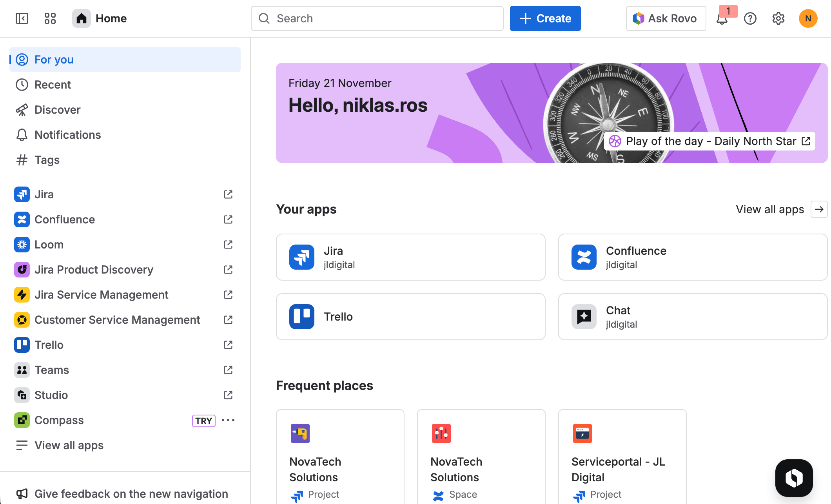Open the more options menu for Compass

click(228, 420)
